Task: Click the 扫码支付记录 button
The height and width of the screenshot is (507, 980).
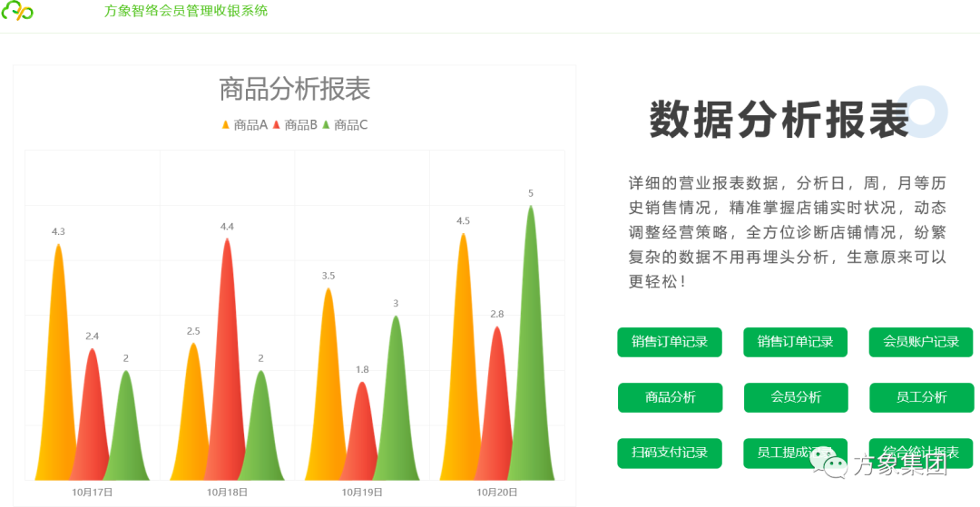Action: coord(670,453)
